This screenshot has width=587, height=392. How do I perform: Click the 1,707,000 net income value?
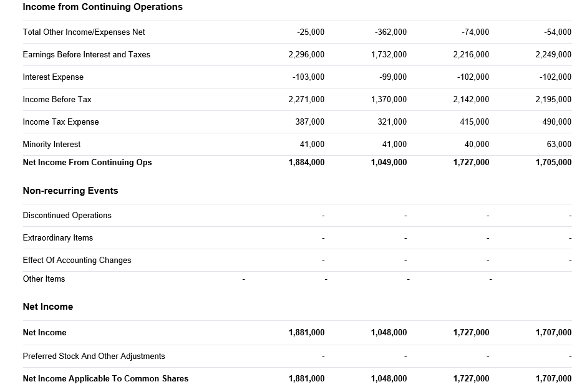pos(553,332)
